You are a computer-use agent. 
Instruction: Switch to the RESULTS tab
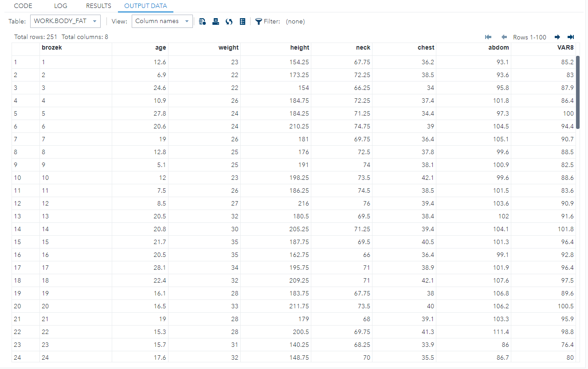pyautogui.click(x=98, y=6)
